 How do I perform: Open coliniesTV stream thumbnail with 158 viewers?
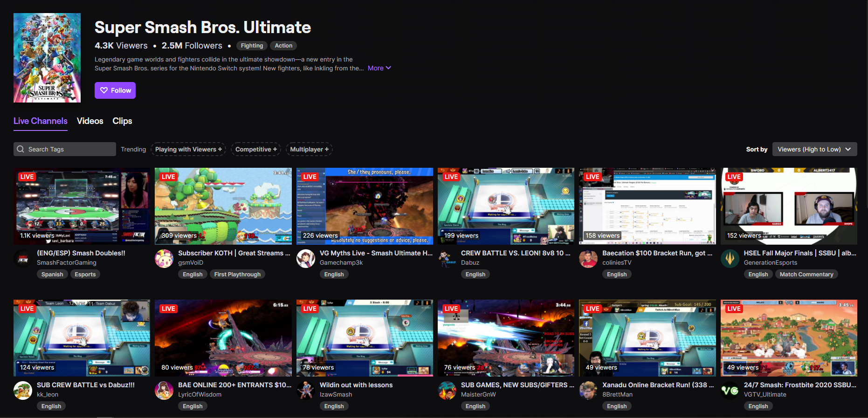pyautogui.click(x=647, y=206)
